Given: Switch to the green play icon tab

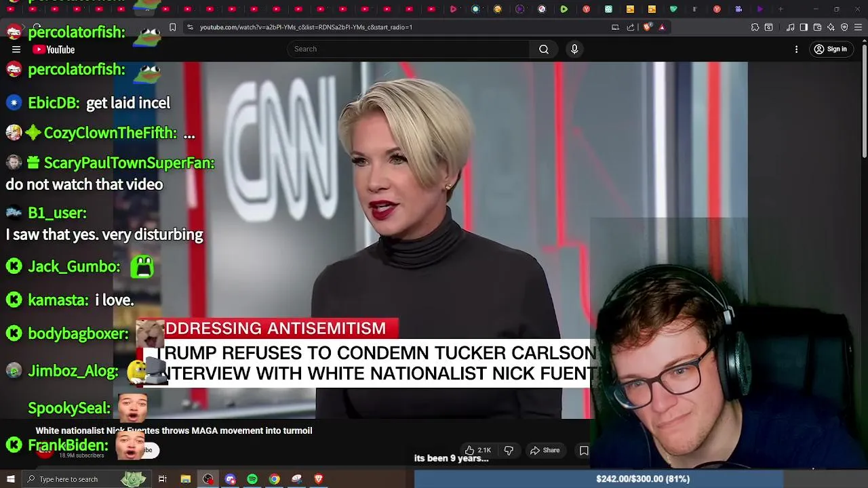Looking at the screenshot, I should tap(564, 9).
